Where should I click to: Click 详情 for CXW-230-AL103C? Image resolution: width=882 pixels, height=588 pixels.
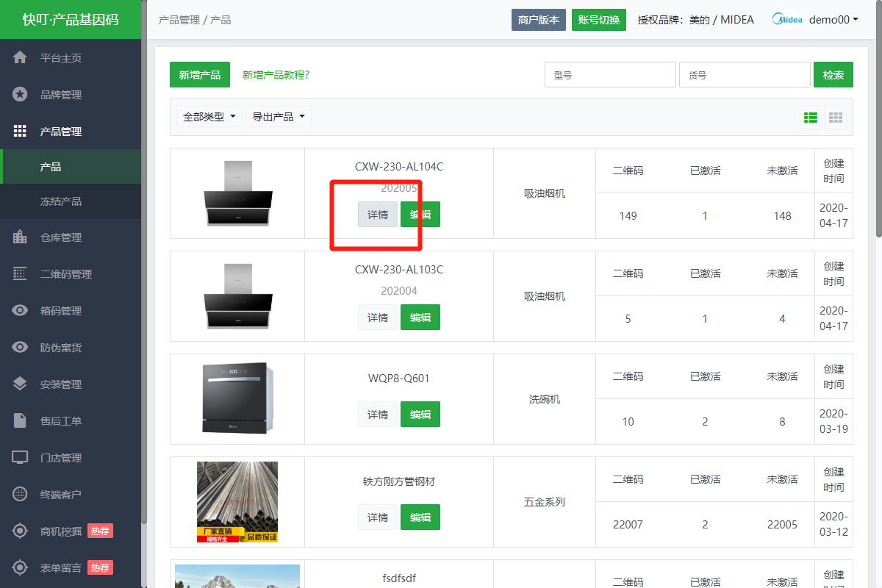coord(378,318)
